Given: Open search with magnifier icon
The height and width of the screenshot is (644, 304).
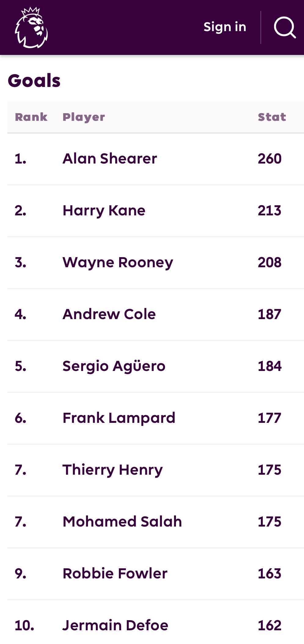Looking at the screenshot, I should coord(284,27).
